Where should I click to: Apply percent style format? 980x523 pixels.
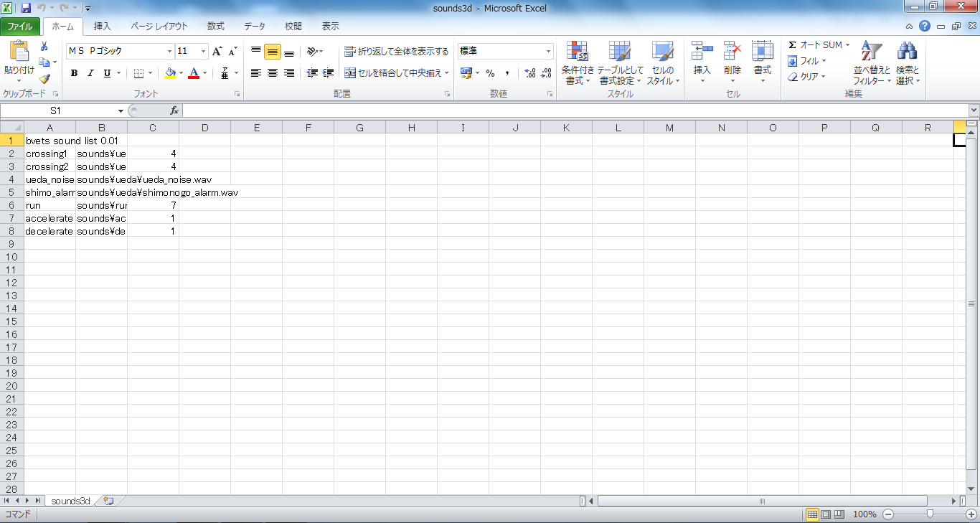coord(491,73)
